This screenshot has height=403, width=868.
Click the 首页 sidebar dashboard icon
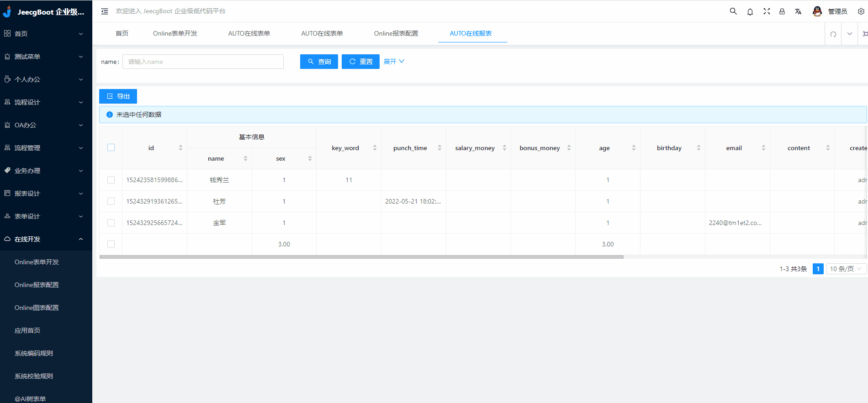pos(7,33)
